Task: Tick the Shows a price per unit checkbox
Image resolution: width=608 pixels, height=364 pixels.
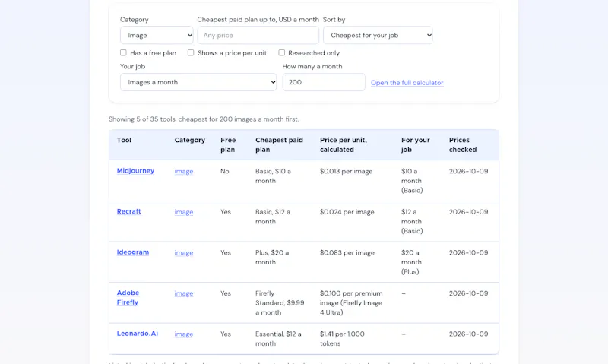Action: tap(191, 52)
